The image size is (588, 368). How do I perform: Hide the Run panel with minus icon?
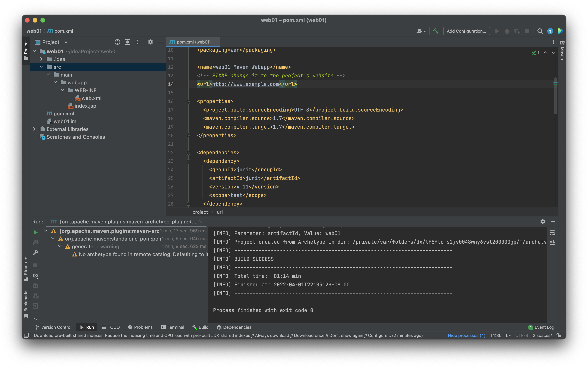click(x=553, y=221)
